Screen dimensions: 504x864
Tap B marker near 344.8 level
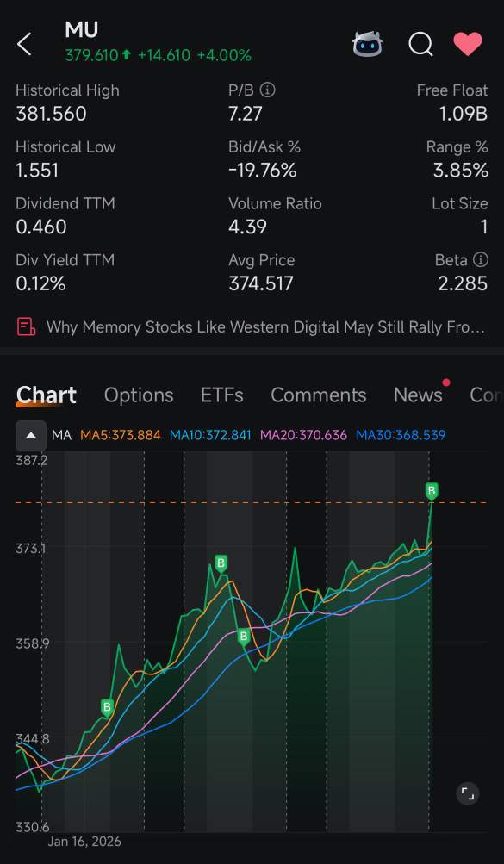(x=108, y=707)
